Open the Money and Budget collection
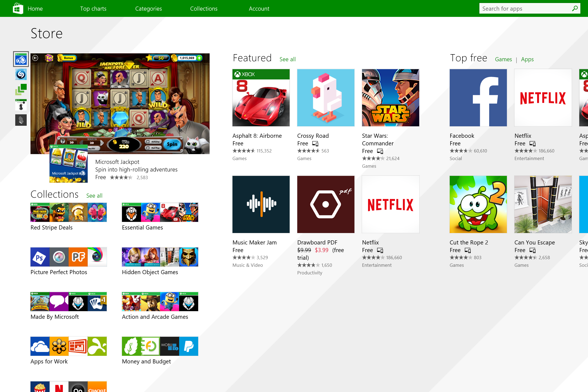The height and width of the screenshot is (392, 588). pos(160,351)
